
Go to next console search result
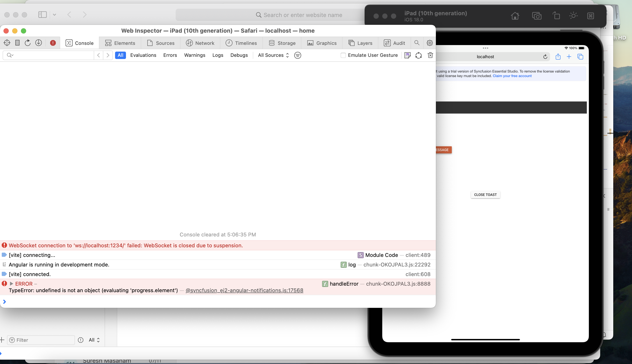(108, 55)
